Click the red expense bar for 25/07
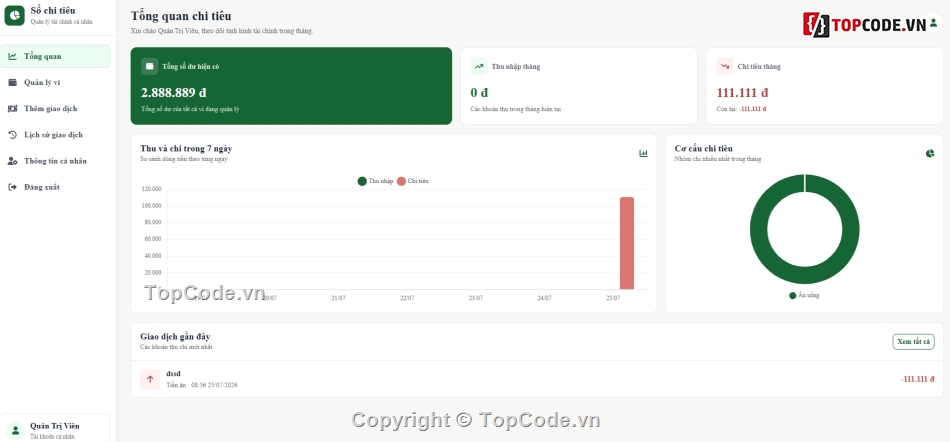 (626, 243)
